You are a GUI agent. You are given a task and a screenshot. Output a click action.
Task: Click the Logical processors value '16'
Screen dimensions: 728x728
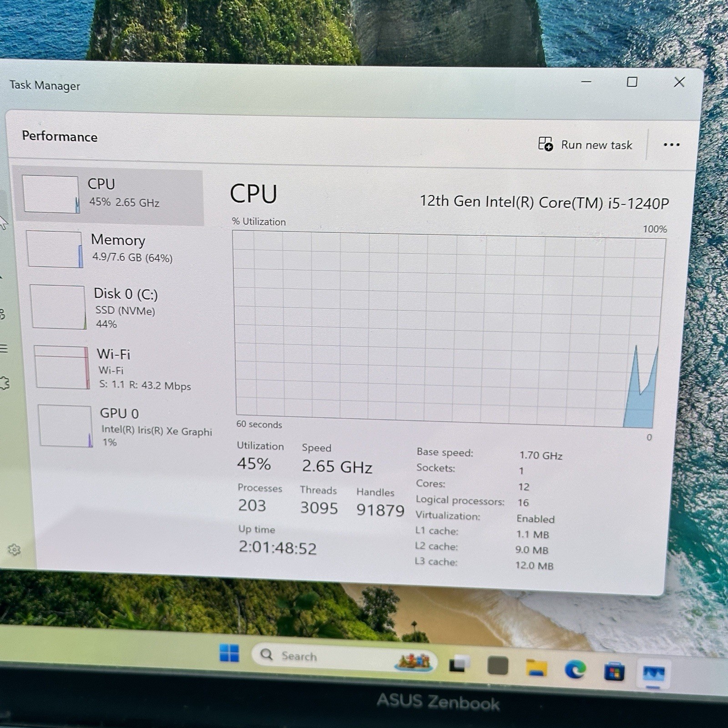(523, 502)
